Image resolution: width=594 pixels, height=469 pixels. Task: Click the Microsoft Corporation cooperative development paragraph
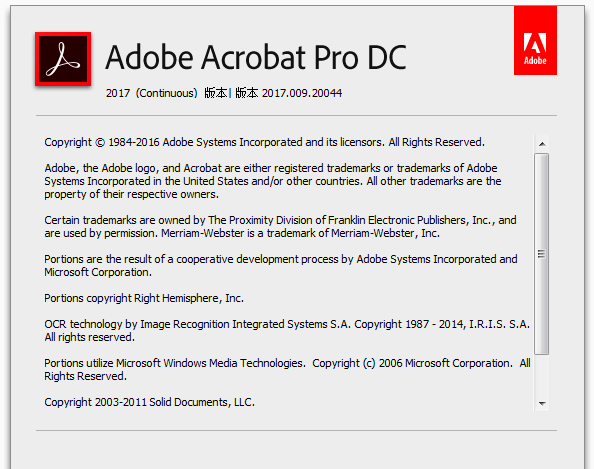coord(281,266)
